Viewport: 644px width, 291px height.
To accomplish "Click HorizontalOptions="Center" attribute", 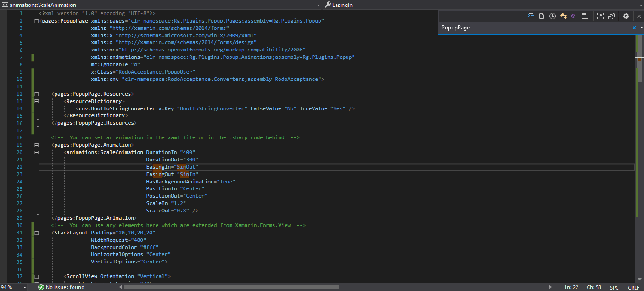I will coord(131,254).
